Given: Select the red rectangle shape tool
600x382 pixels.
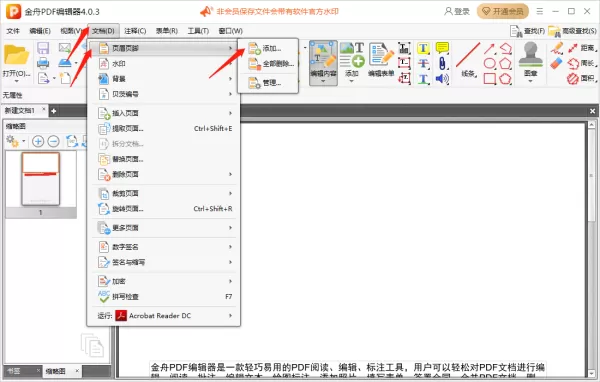Looking at the screenshot, I should [x=489, y=79].
